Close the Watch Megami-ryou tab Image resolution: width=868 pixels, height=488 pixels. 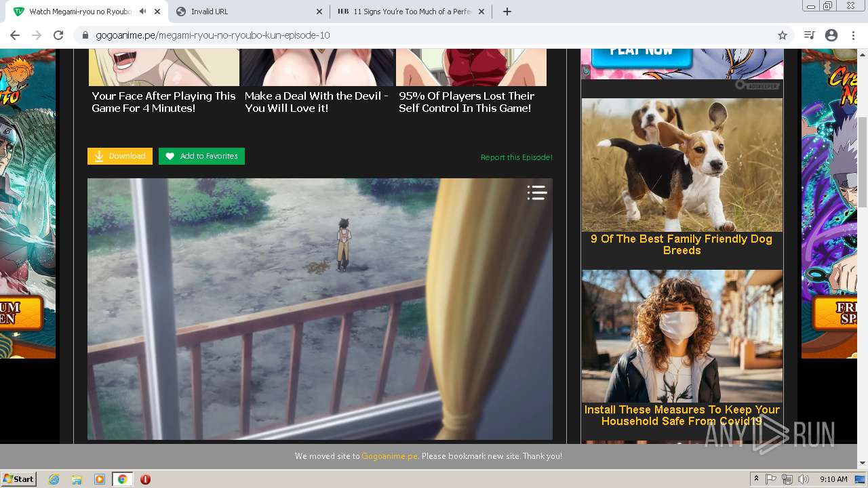point(157,12)
